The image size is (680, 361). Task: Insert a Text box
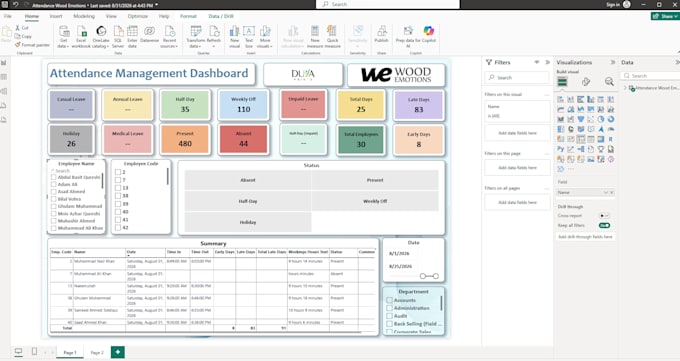pyautogui.click(x=249, y=36)
